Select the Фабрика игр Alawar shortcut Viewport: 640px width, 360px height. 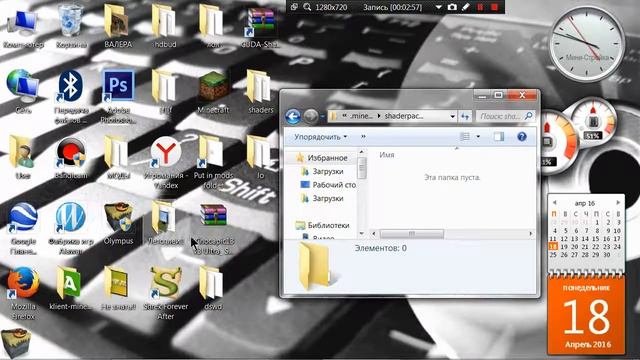click(x=71, y=229)
